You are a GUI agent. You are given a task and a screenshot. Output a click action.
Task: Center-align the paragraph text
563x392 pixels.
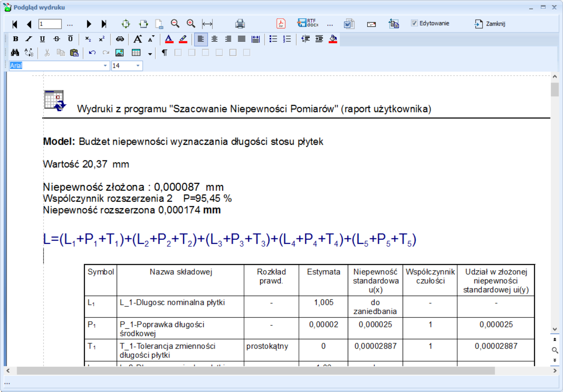pos(214,39)
